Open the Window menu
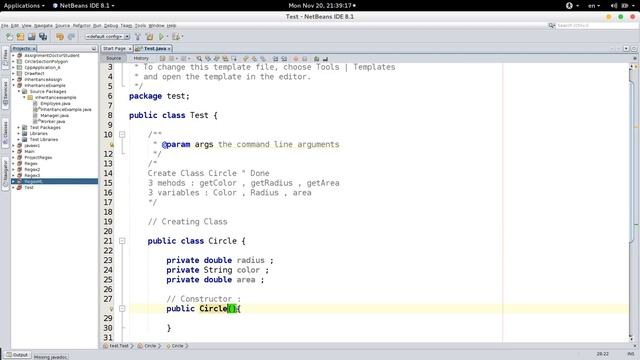 156,25
